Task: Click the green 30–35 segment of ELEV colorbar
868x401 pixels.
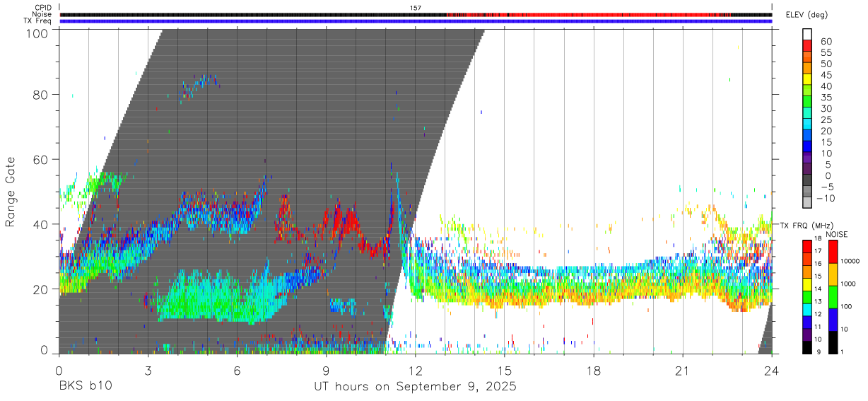Action: (807, 103)
